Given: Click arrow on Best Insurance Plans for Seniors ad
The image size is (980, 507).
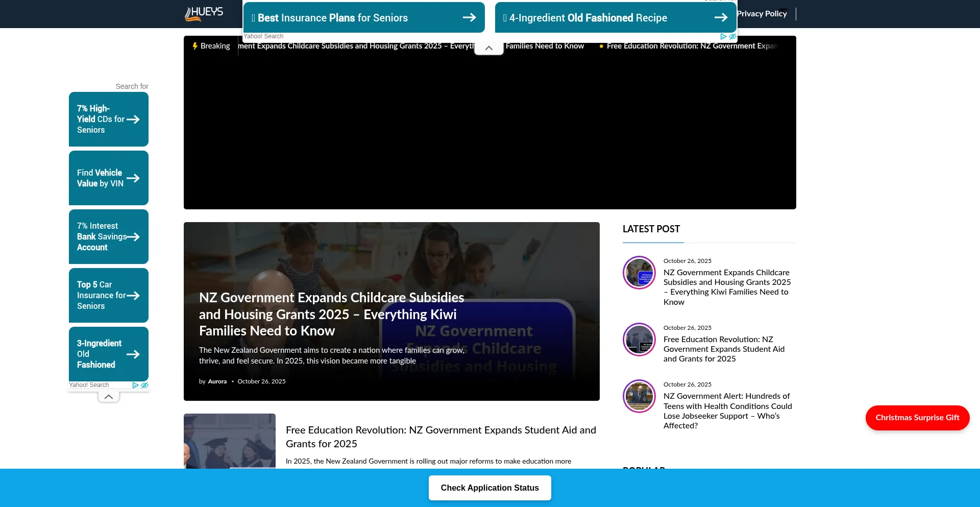Looking at the screenshot, I should click(x=469, y=18).
